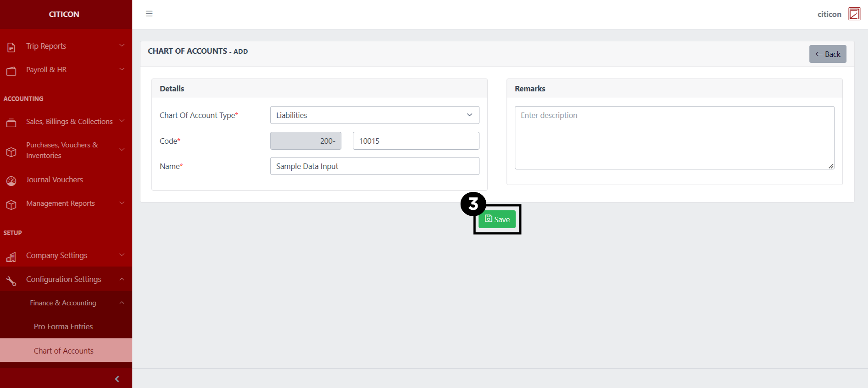Select Chart of Accounts menu item

click(63, 351)
